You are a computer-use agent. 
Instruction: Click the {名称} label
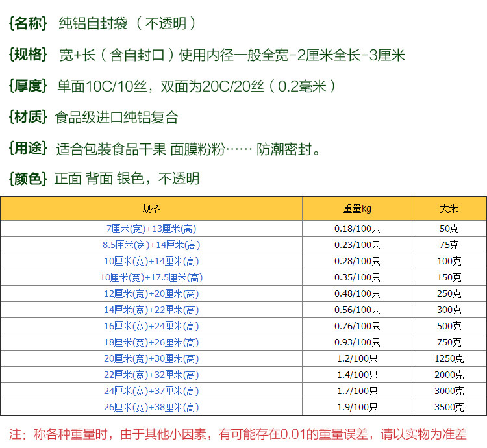(x=28, y=23)
